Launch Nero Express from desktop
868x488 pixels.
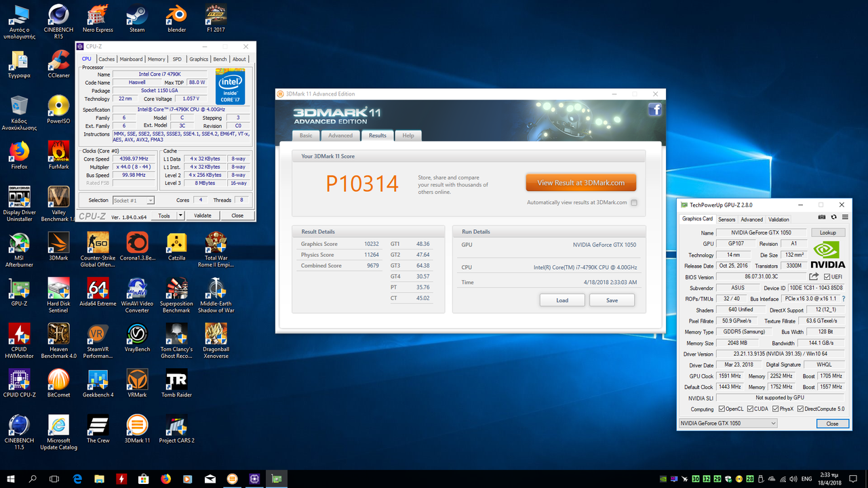(x=98, y=18)
